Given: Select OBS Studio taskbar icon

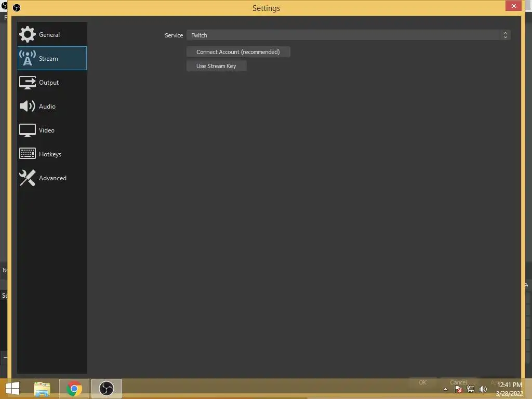Looking at the screenshot, I should click(106, 389).
